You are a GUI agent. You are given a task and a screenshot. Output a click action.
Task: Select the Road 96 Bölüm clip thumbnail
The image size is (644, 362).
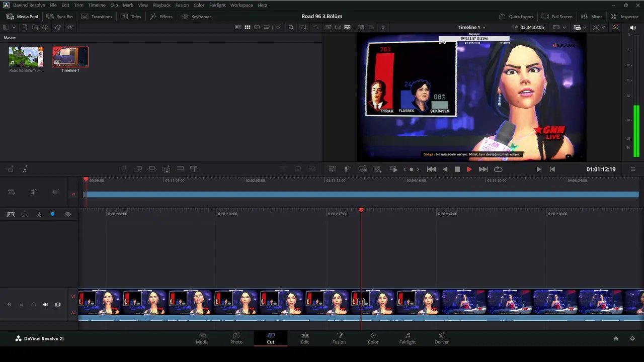pos(26,57)
